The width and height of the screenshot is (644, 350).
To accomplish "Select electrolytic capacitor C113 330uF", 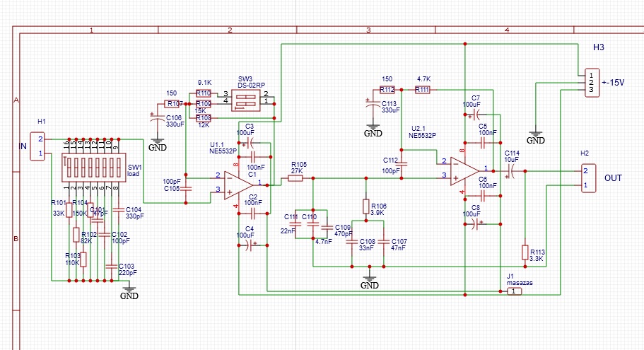I will coord(372,105).
